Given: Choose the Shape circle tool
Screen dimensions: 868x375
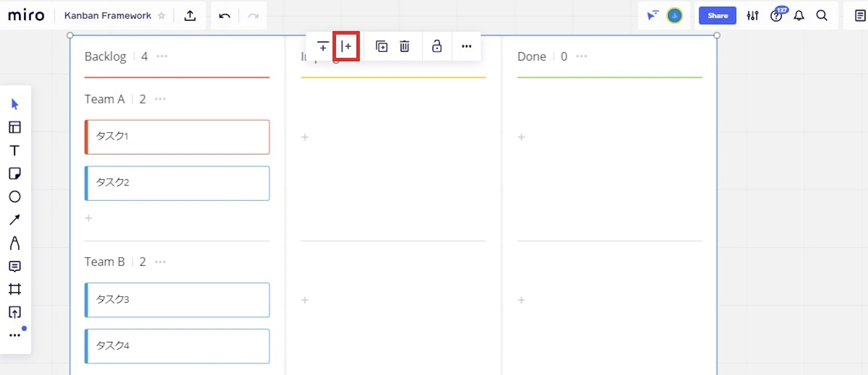Looking at the screenshot, I should click(15, 197).
